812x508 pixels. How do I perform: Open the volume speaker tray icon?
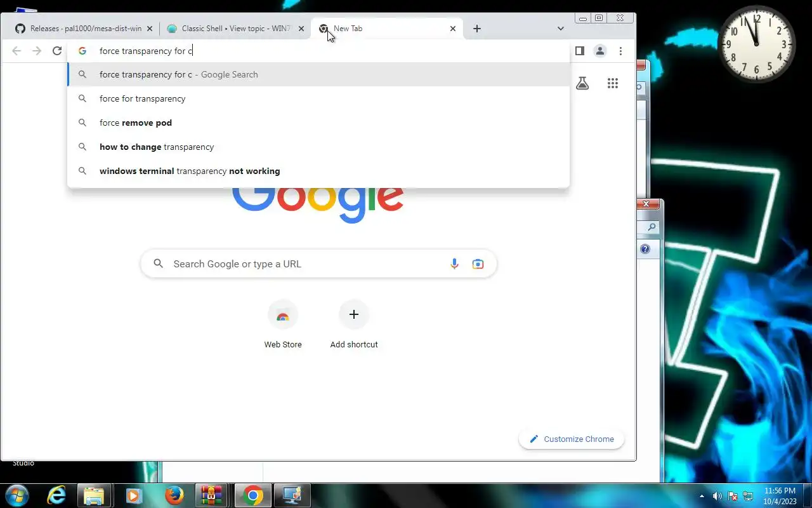tap(717, 496)
